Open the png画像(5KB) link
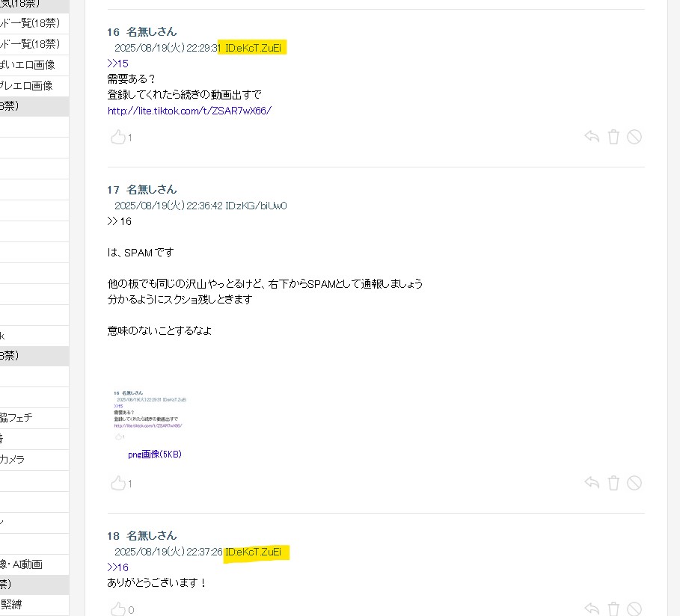The height and width of the screenshot is (616, 680). tap(155, 454)
